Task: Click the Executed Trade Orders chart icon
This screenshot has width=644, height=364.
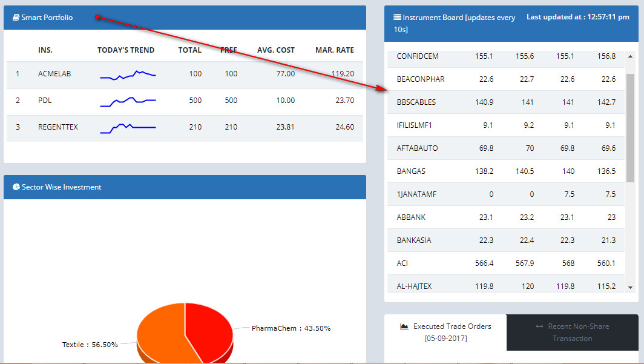Action: 404,326
